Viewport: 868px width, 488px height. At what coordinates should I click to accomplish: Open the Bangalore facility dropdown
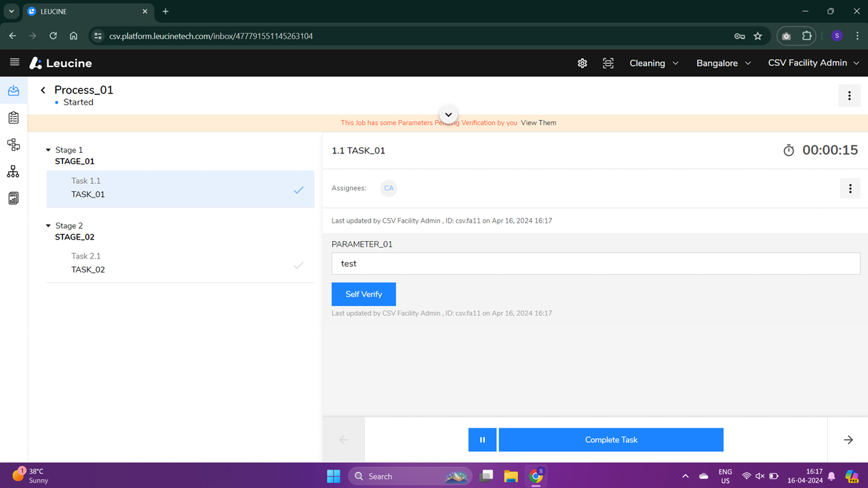[724, 63]
